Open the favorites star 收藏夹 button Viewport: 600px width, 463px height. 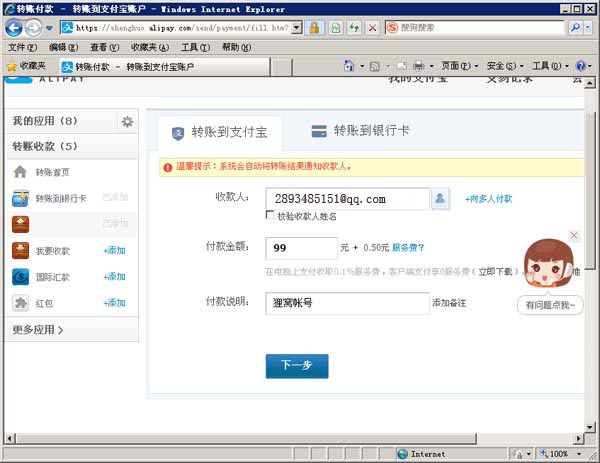pos(26,66)
